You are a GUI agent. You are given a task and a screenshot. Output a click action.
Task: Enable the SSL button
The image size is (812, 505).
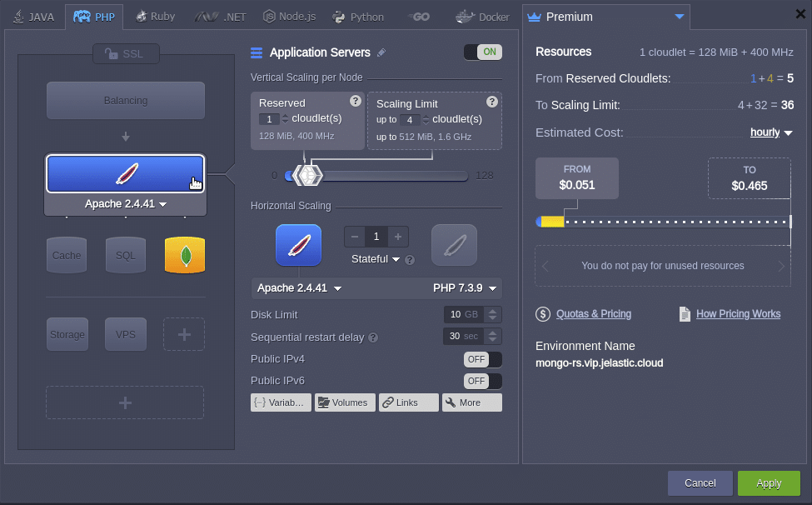pos(126,54)
